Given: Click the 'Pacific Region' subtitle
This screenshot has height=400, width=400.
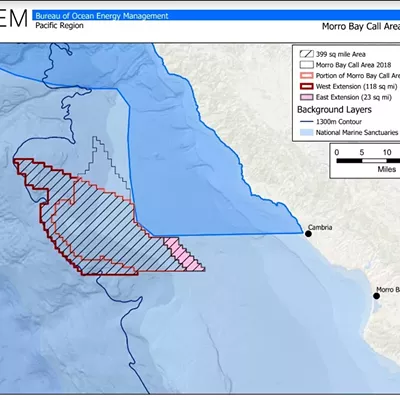Looking at the screenshot, I should pyautogui.click(x=59, y=25).
